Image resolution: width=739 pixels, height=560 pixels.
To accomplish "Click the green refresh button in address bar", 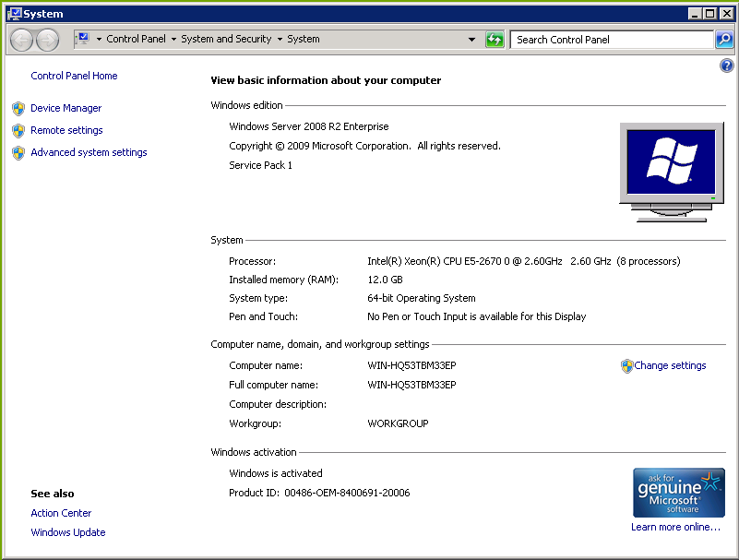I will point(495,40).
